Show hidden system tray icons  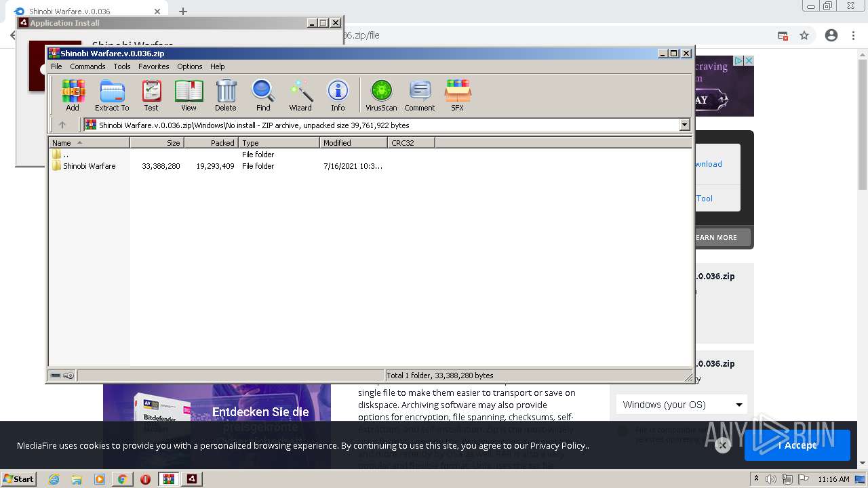[x=757, y=479]
